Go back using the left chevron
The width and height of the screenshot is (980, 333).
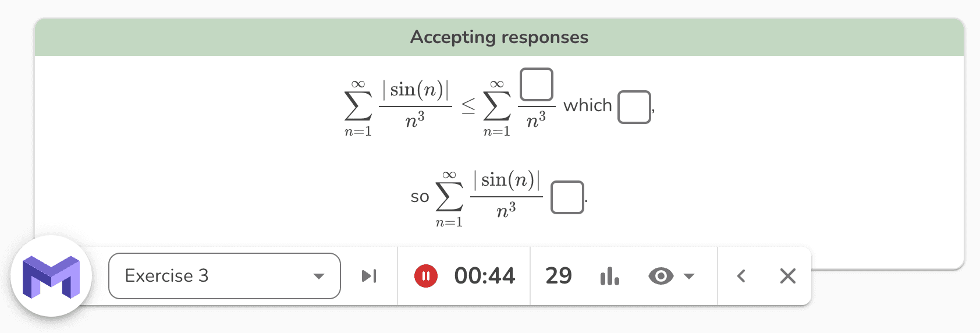click(741, 276)
